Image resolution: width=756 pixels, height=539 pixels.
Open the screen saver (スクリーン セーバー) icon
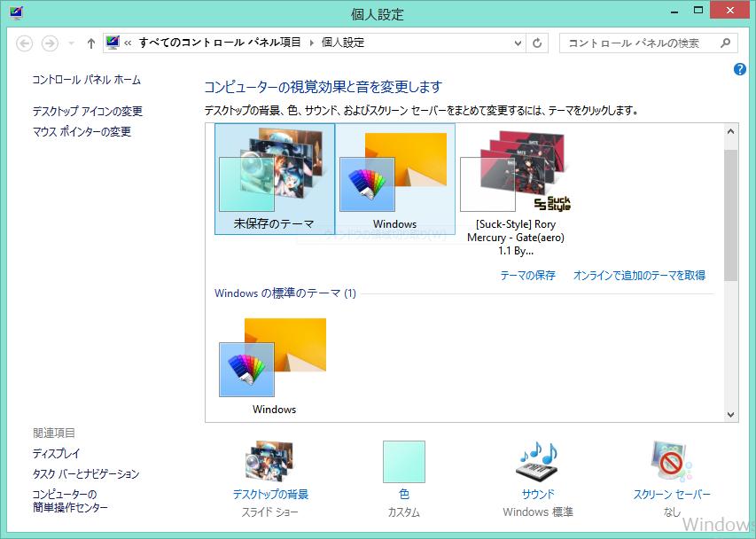pyautogui.click(x=671, y=461)
